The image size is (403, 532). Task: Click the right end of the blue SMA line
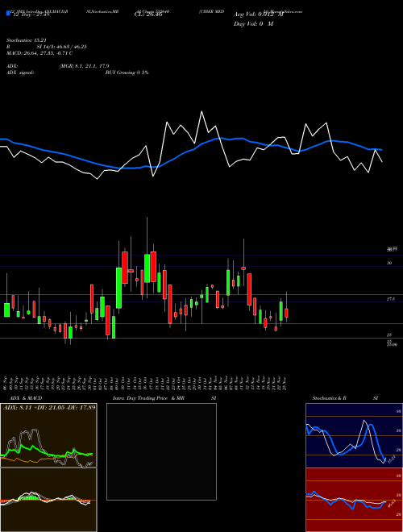click(x=382, y=150)
